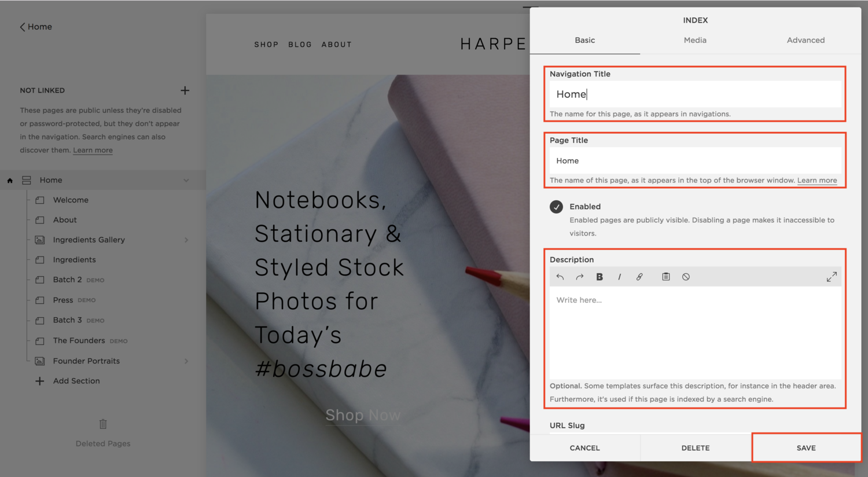The height and width of the screenshot is (477, 868).
Task: Insert link in Description editor
Action: [639, 277]
